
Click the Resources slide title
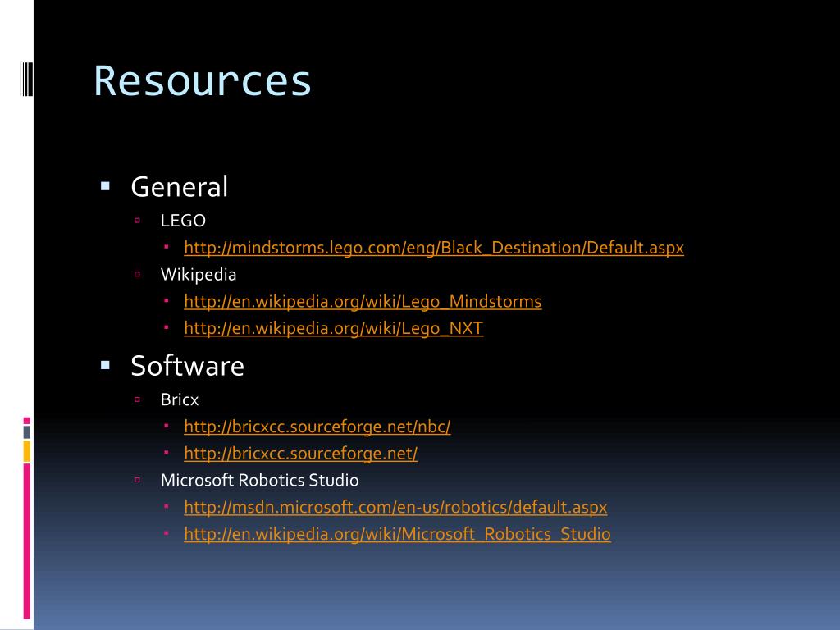(203, 81)
